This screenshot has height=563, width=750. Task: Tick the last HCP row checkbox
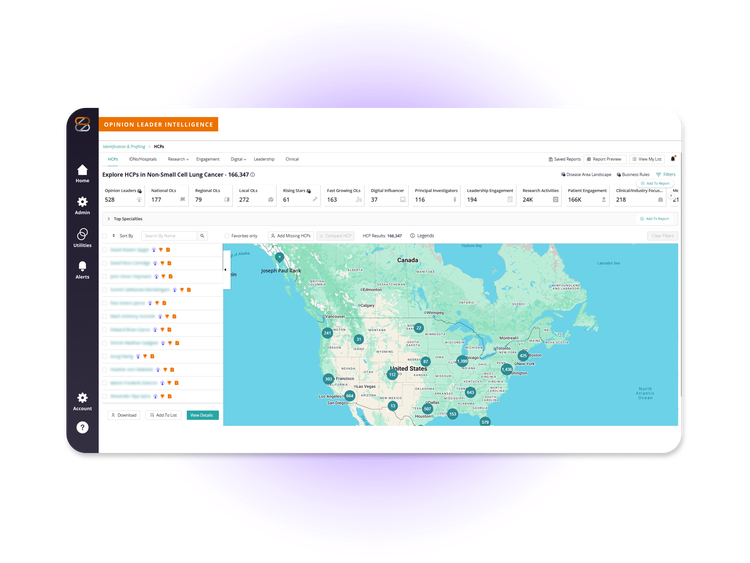pyautogui.click(x=105, y=396)
